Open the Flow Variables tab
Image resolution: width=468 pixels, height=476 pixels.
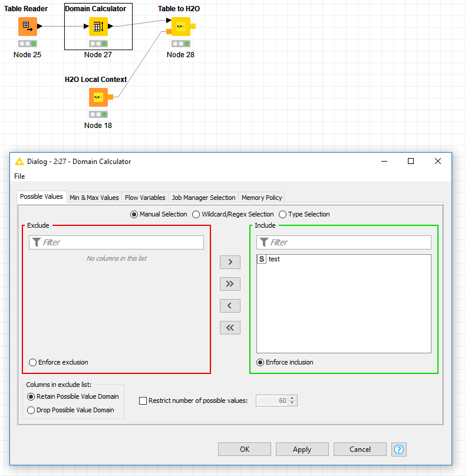[145, 198]
